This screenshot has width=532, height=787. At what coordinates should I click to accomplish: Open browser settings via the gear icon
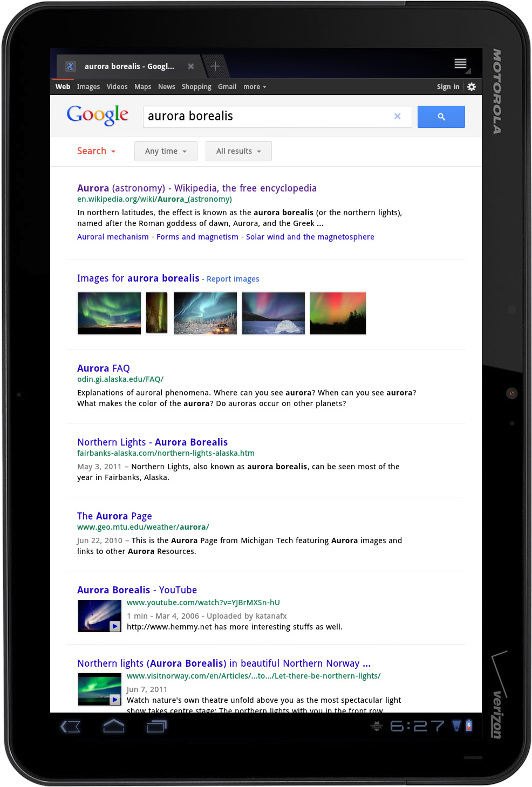click(x=471, y=86)
